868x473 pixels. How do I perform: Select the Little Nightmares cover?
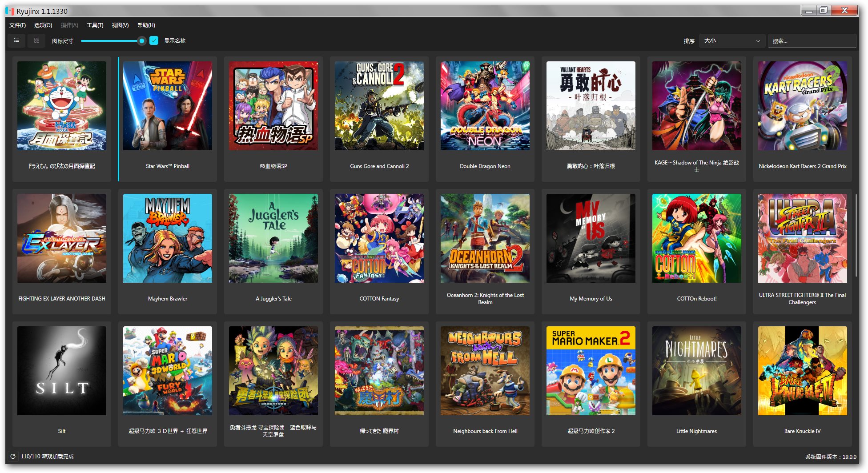click(x=697, y=371)
